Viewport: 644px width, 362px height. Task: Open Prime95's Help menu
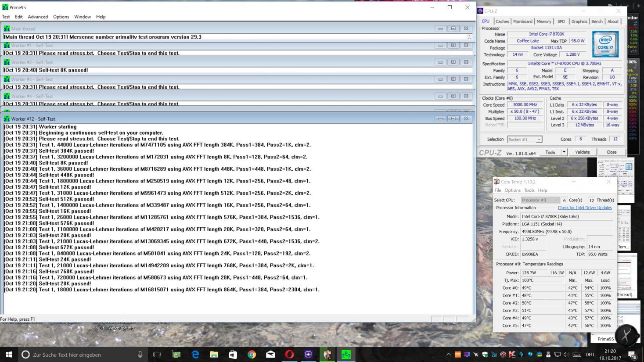coord(101,17)
